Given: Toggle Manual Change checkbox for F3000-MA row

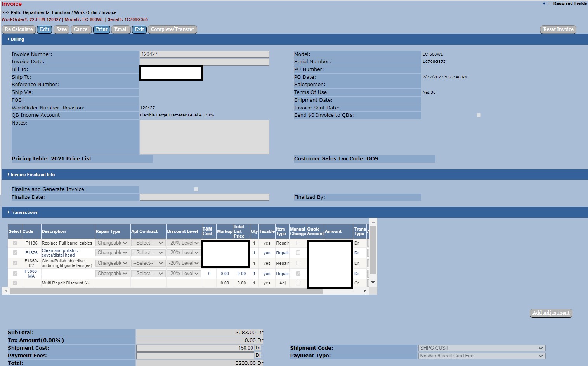Looking at the screenshot, I should coord(298,274).
